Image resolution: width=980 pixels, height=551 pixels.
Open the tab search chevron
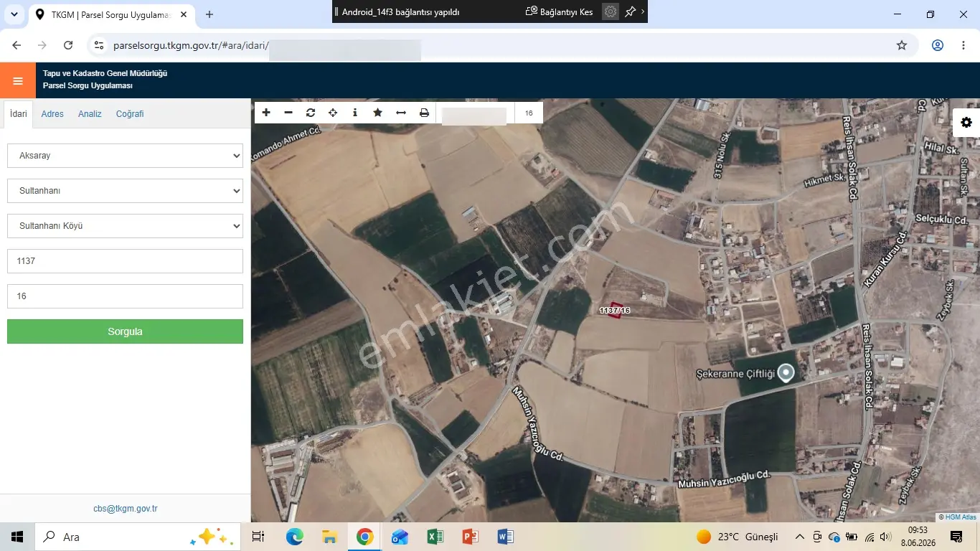14,14
